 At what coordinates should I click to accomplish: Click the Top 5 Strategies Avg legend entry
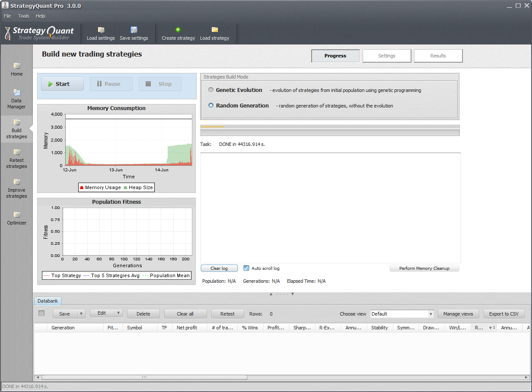tap(111, 275)
